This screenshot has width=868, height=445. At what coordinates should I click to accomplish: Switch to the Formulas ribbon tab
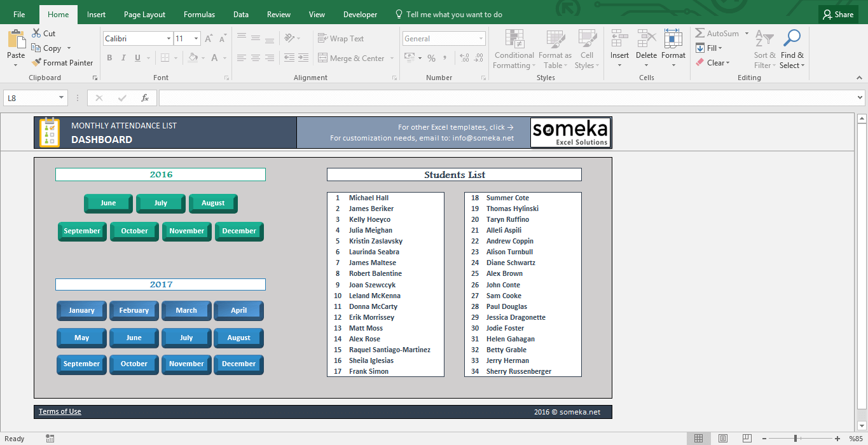[199, 13]
